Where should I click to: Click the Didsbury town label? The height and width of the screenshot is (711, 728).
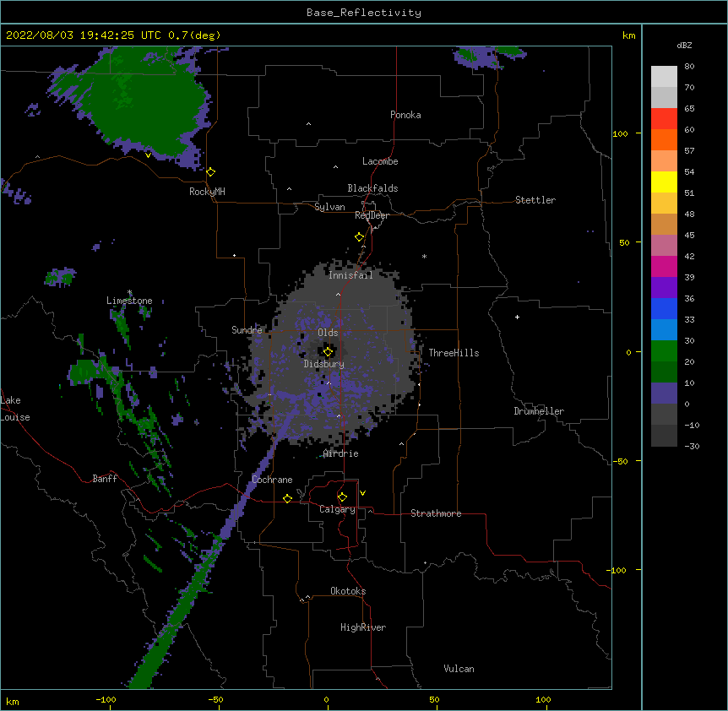point(324,364)
